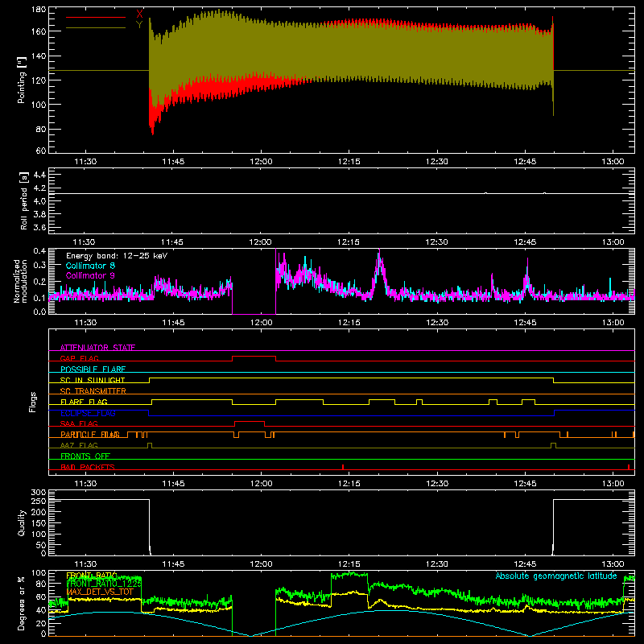Screen dimensions: 644x644
Task: Click the 'Normalized modulation' axis label
Action: pos(20,281)
